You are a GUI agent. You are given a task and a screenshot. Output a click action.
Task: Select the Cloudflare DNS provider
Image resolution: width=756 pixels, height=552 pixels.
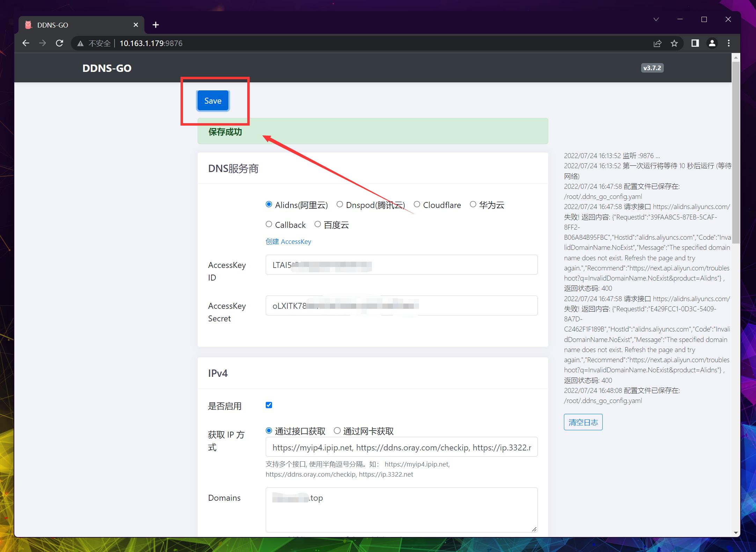[417, 204]
